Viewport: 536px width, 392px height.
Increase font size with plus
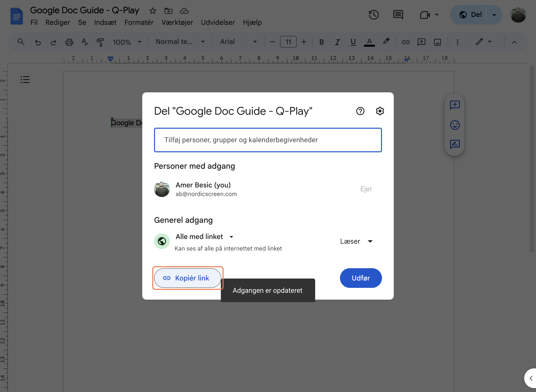click(304, 42)
